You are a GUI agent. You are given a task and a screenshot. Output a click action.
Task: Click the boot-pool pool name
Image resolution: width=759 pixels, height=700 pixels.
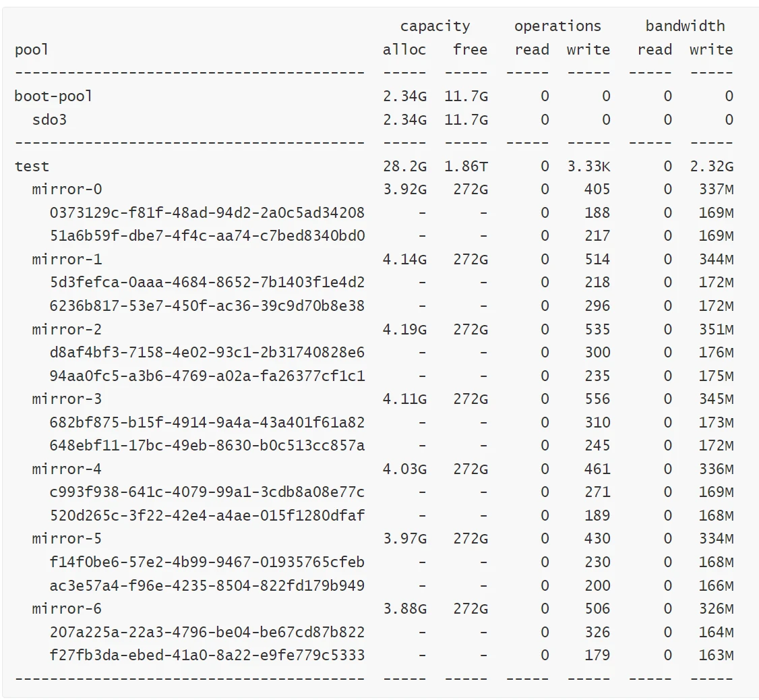(x=53, y=96)
